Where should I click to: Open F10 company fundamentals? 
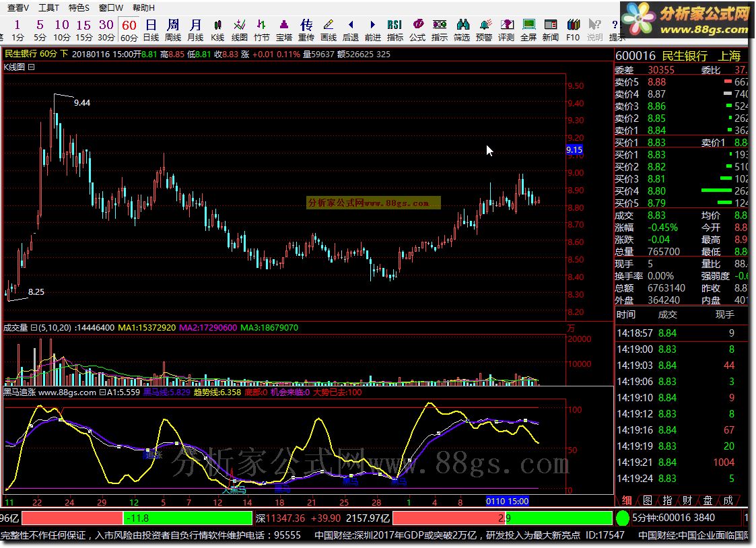573,30
